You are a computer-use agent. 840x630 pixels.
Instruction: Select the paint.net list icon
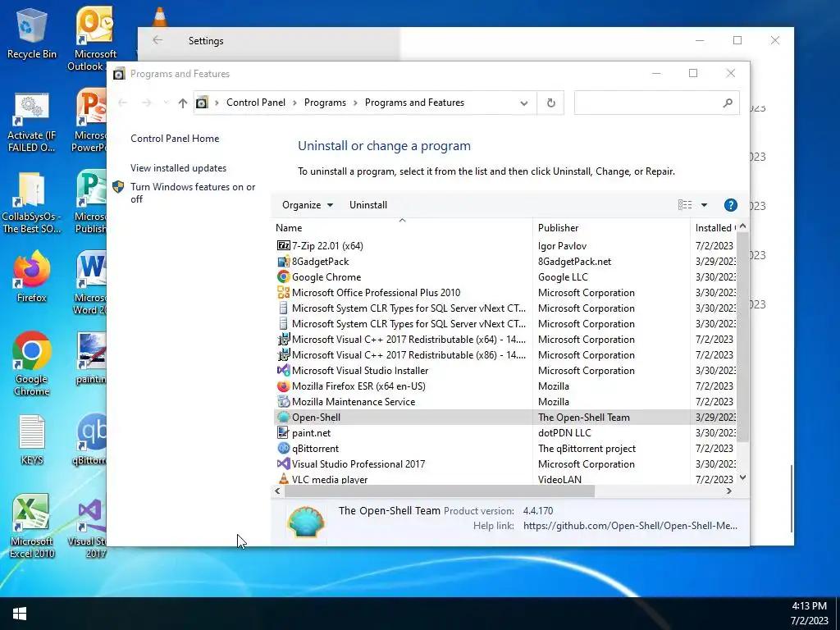click(283, 432)
